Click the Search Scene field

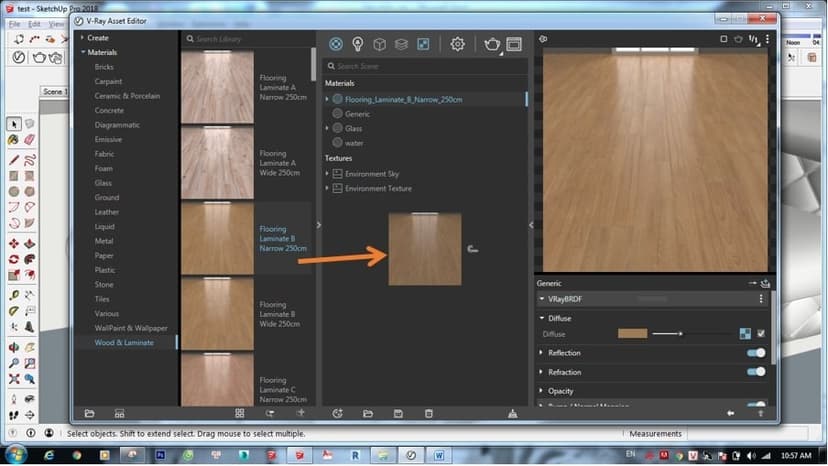(425, 66)
